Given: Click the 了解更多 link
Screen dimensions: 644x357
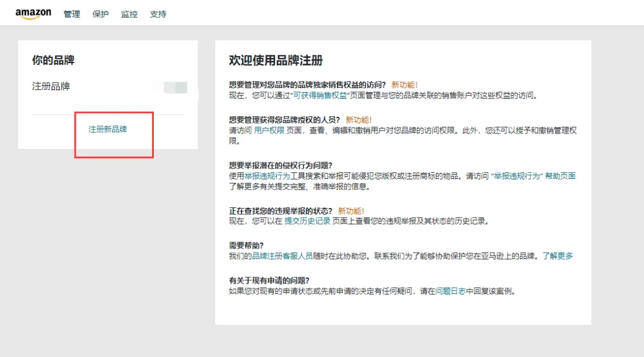Looking at the screenshot, I should [x=558, y=256].
